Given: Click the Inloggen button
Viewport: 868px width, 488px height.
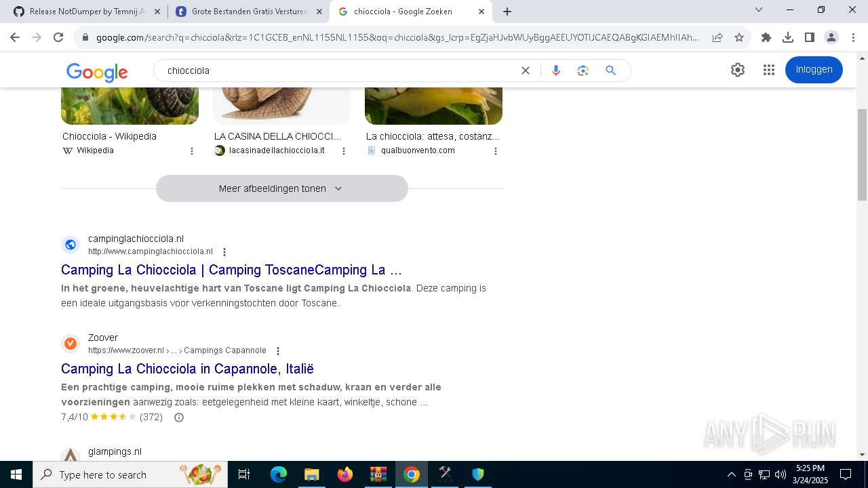Looking at the screenshot, I should (x=814, y=70).
